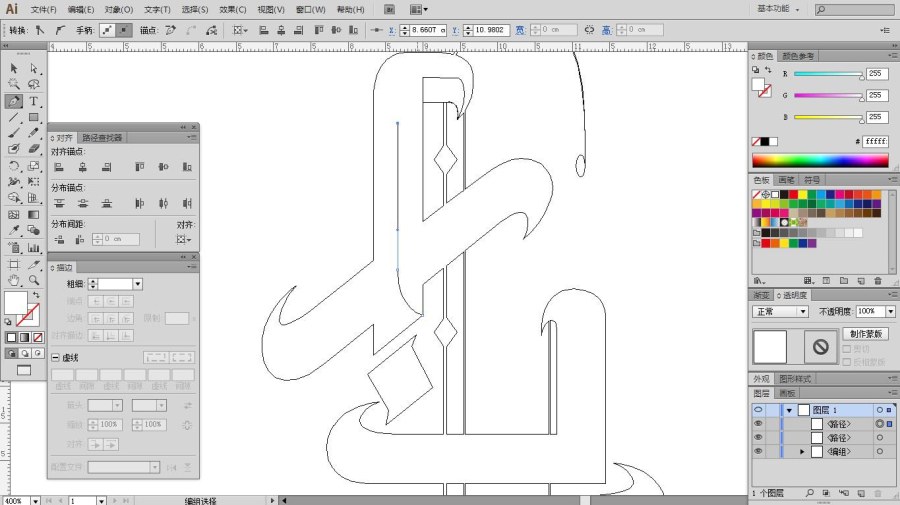
Task: Select the Magic Wand tool
Action: point(14,84)
